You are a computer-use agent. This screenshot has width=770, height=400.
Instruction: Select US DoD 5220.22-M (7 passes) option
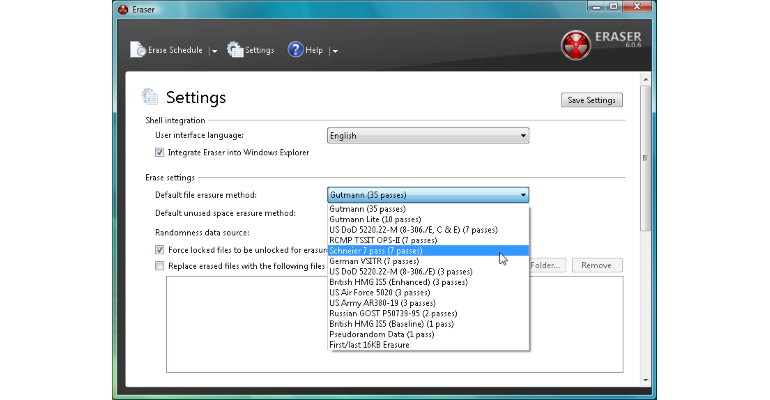pyautogui.click(x=428, y=230)
